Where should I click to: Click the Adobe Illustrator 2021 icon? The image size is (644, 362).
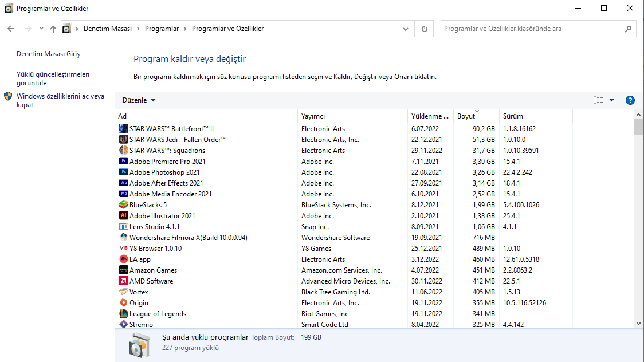point(123,215)
